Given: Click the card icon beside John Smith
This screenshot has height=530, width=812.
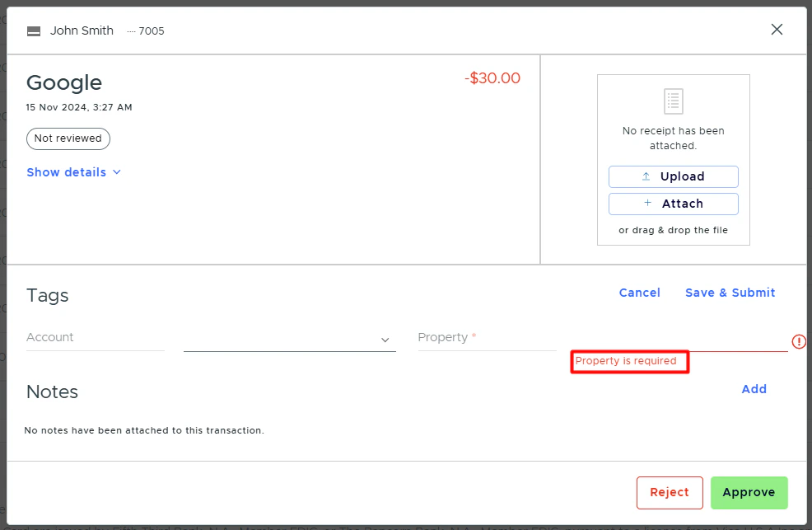Looking at the screenshot, I should tap(33, 30).
